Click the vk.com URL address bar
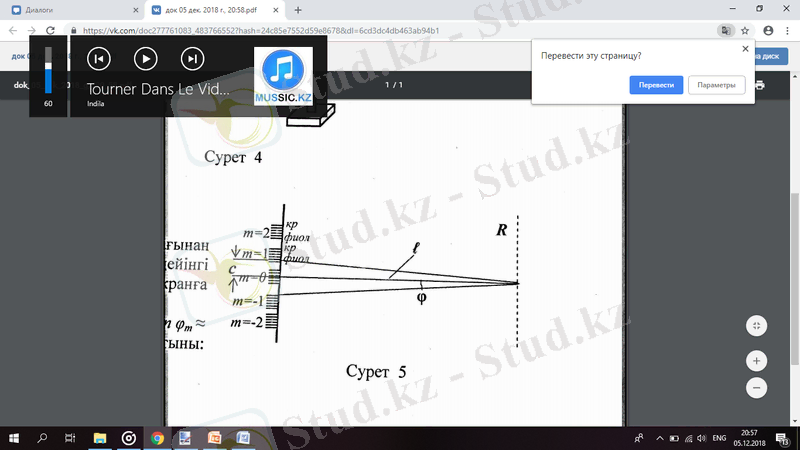The width and height of the screenshot is (800, 450). point(260,31)
